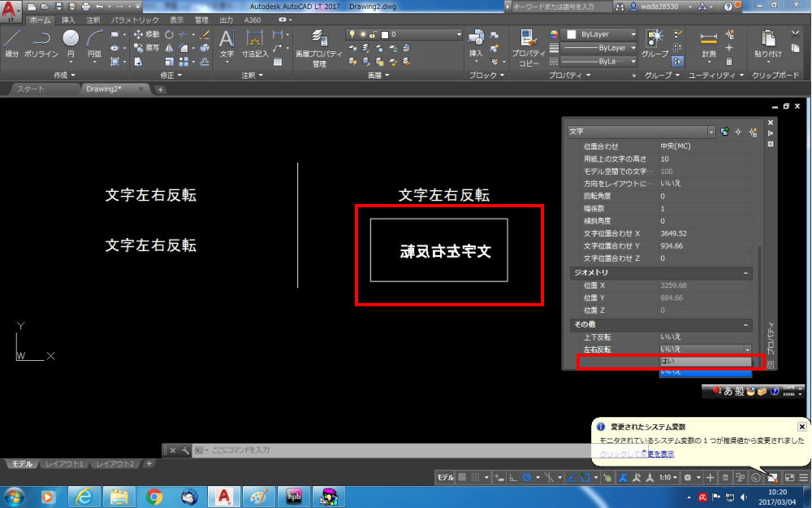
Task: Click the Table icon in annotation panel
Action: [x=278, y=62]
